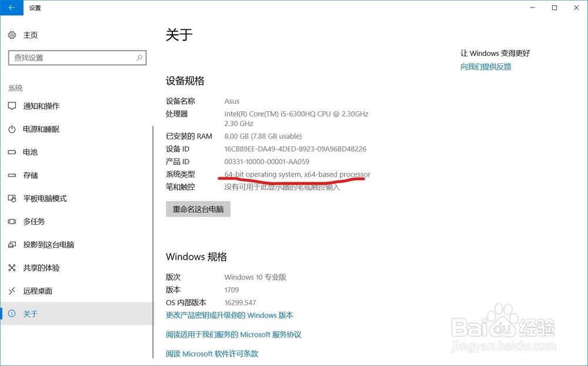Click the Remote Desktop icon
The width and height of the screenshot is (588, 366).
pyautogui.click(x=12, y=291)
